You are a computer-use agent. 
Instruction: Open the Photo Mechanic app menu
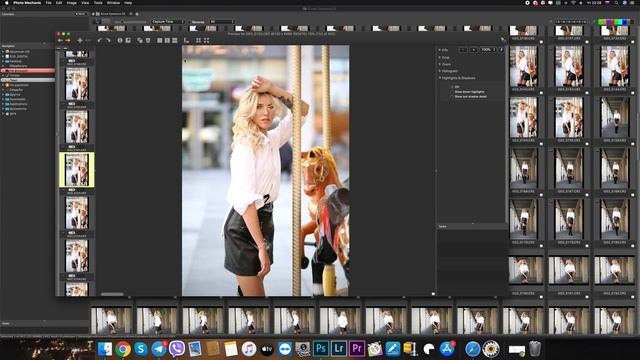pyautogui.click(x=27, y=3)
